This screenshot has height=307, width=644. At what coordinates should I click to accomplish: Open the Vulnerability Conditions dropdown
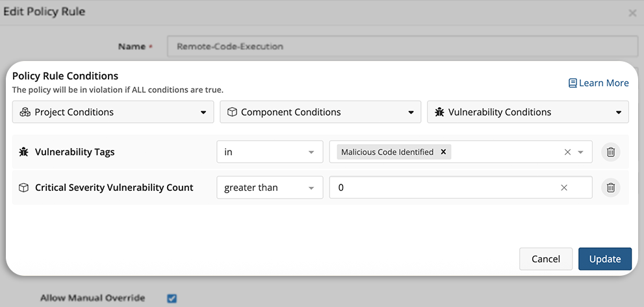tap(528, 112)
